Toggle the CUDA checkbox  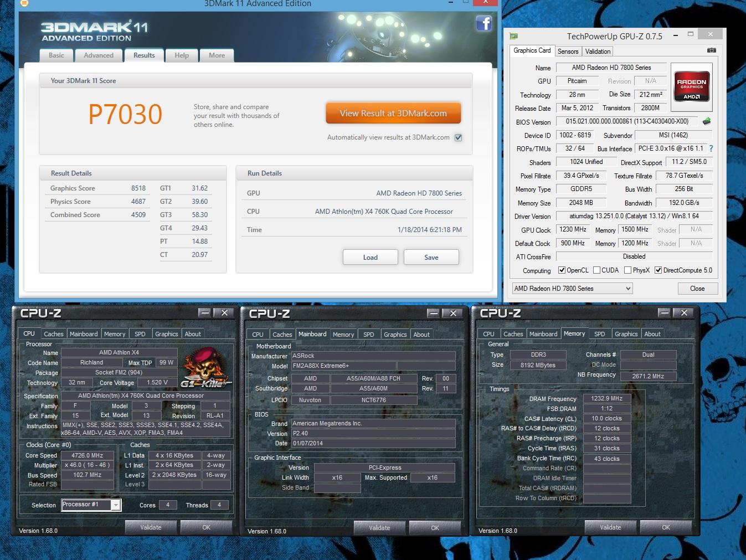point(596,270)
